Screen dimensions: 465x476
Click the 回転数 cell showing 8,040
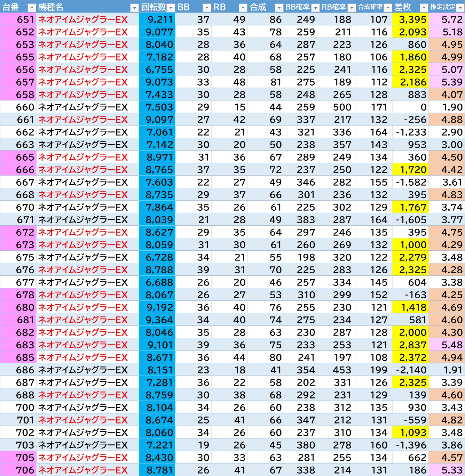click(157, 45)
